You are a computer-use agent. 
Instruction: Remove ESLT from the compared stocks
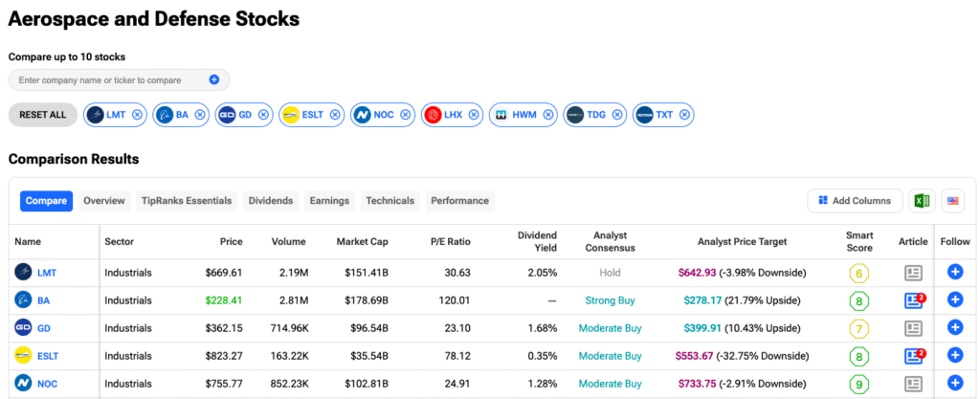(335, 115)
